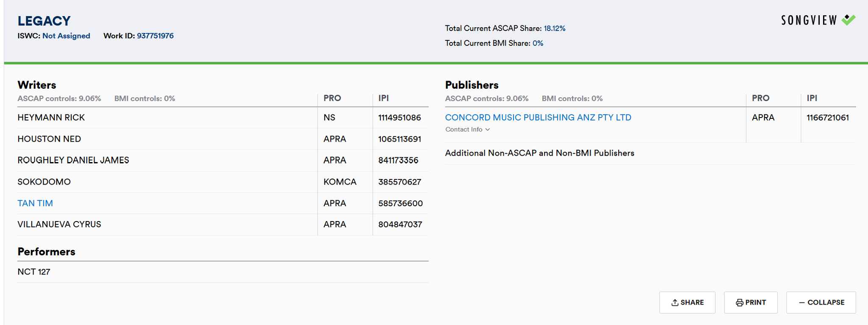
Task: Click APRA PRO for Villanueva Cyrus
Action: (335, 224)
